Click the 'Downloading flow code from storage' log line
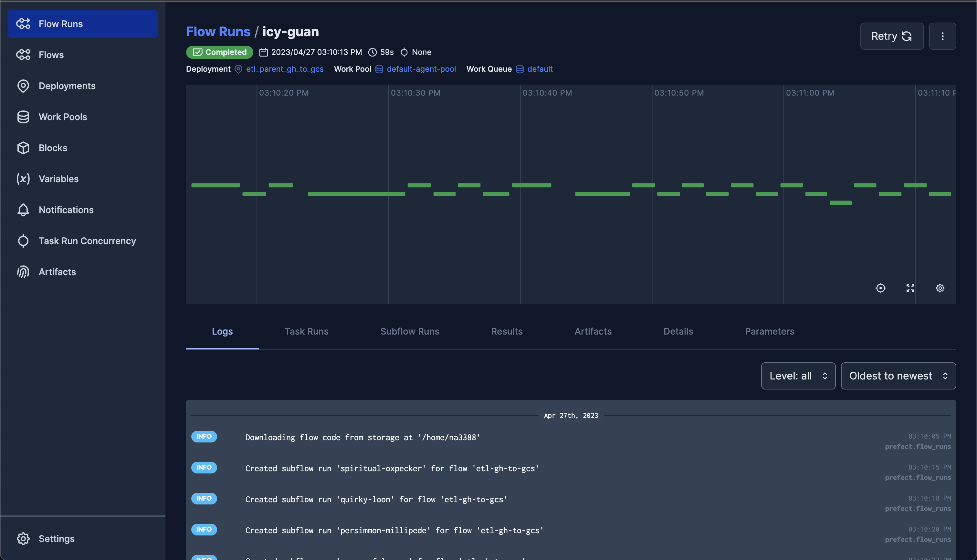This screenshot has width=977, height=560. pos(363,437)
